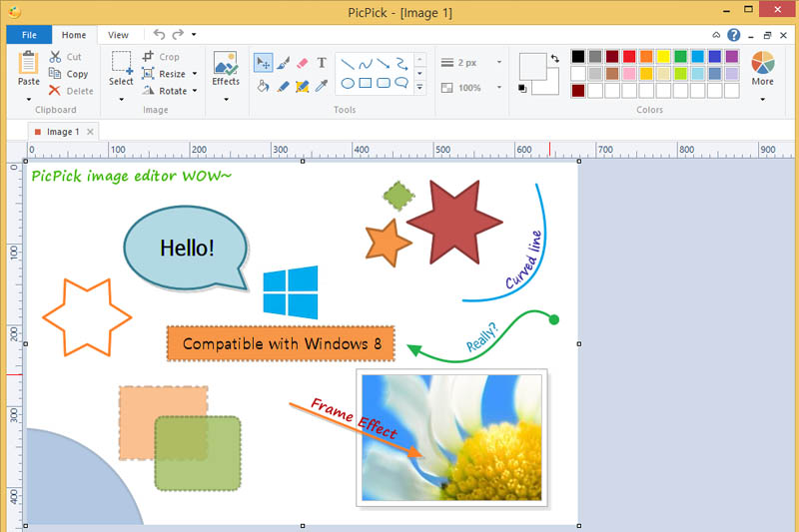This screenshot has height=532, width=799.
Task: Open More colors palette wheel
Action: (x=762, y=69)
